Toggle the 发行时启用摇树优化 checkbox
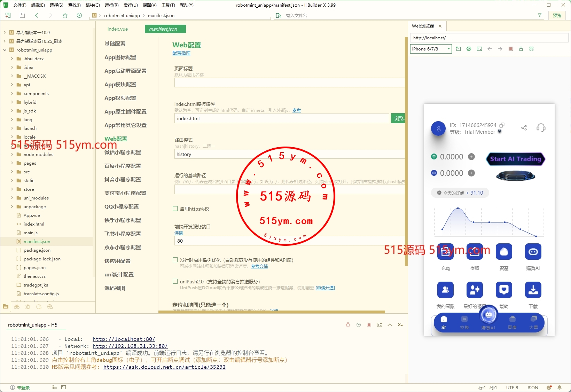This screenshot has width=571, height=392. tap(175, 260)
